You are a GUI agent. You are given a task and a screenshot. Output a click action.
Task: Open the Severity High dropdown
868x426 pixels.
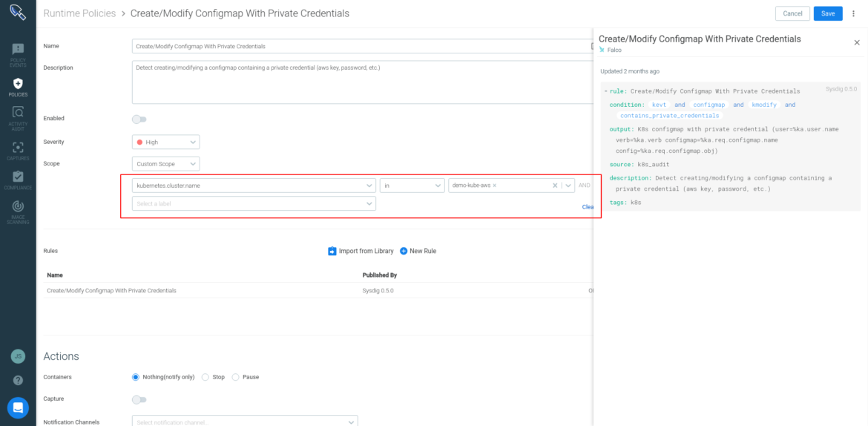pos(165,142)
